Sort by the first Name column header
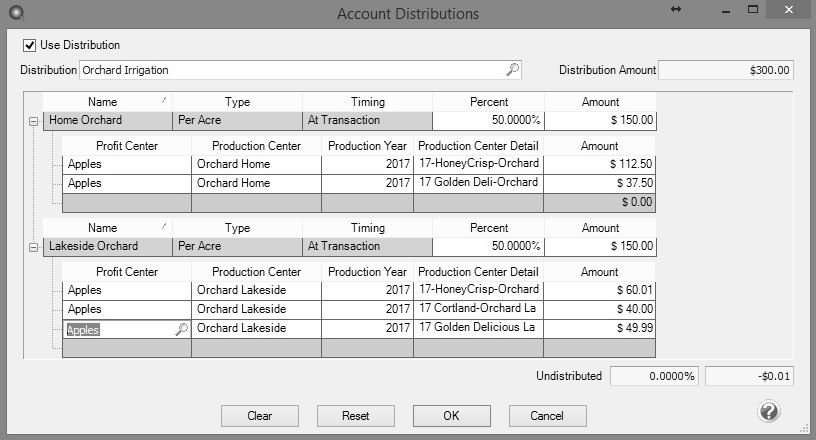The height and width of the screenshot is (440, 816). click(x=107, y=102)
